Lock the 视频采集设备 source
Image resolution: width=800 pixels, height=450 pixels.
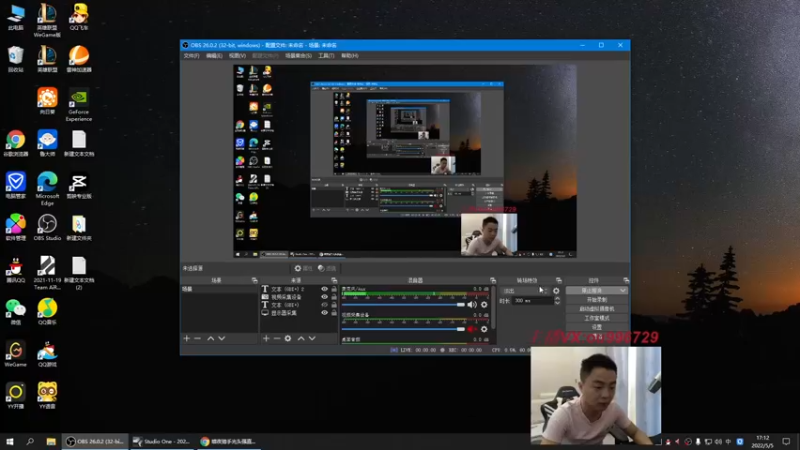(334, 297)
